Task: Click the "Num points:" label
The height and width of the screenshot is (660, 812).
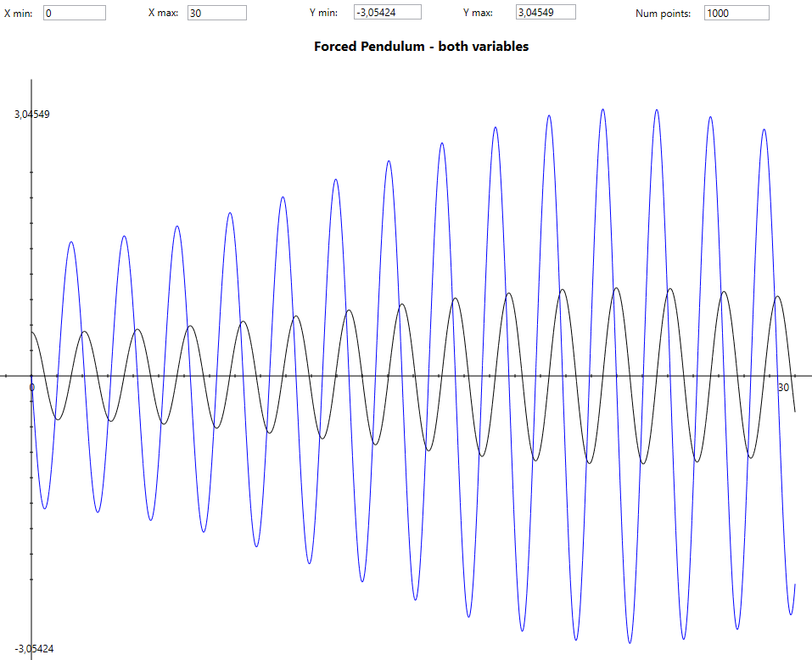Action: tap(663, 14)
